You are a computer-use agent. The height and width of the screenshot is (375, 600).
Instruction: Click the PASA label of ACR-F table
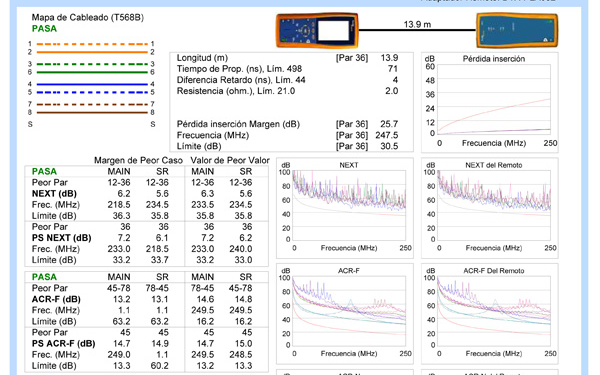[44, 277]
